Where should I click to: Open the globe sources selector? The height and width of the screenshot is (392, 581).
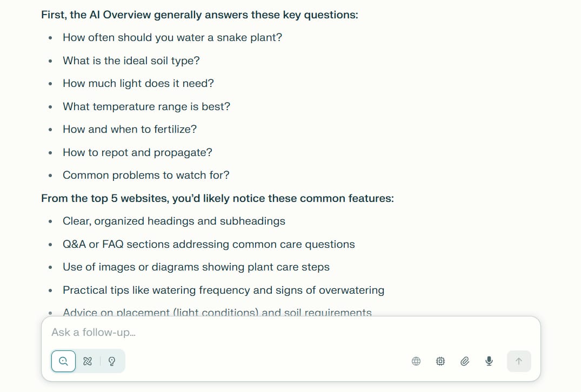[x=416, y=361]
